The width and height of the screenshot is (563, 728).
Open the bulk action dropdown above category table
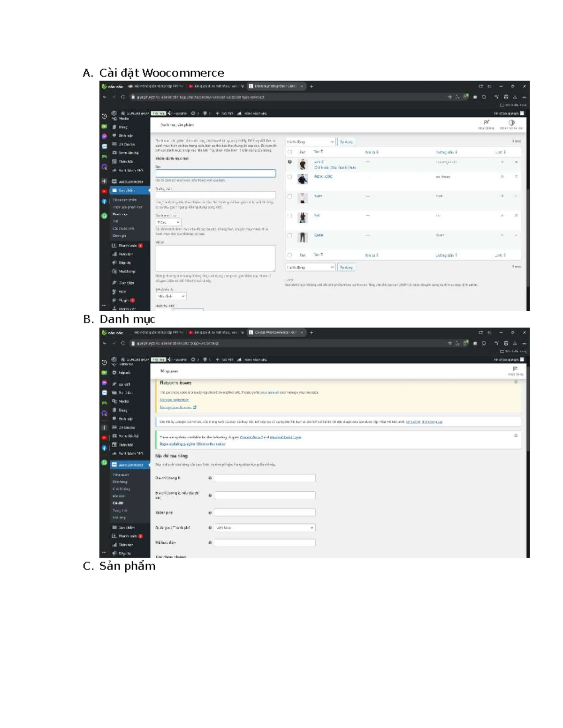(x=310, y=142)
